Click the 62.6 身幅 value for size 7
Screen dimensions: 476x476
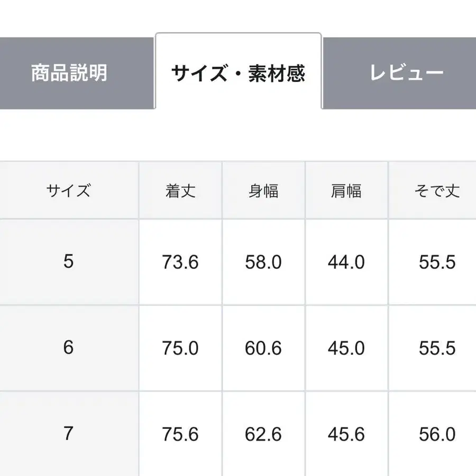pyautogui.click(x=264, y=434)
